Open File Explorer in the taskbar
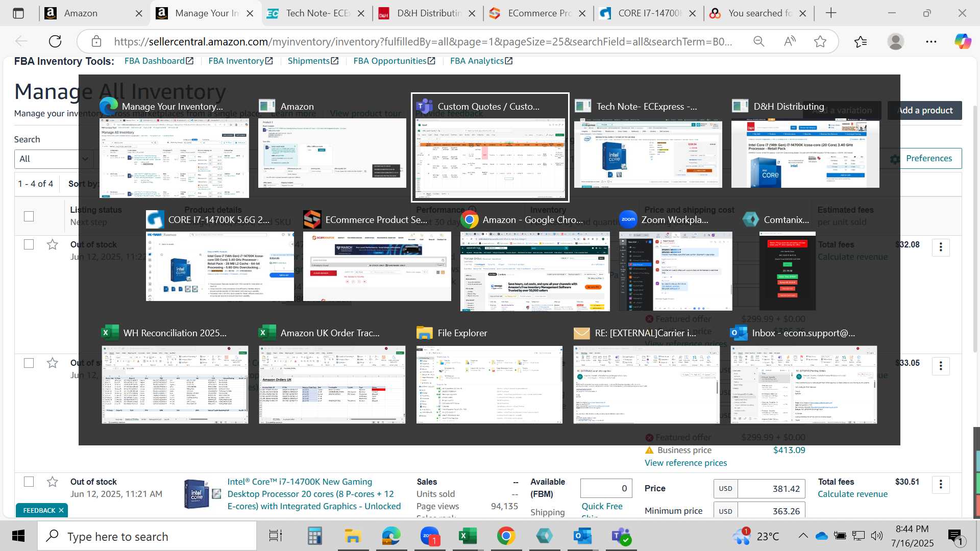 click(x=353, y=536)
